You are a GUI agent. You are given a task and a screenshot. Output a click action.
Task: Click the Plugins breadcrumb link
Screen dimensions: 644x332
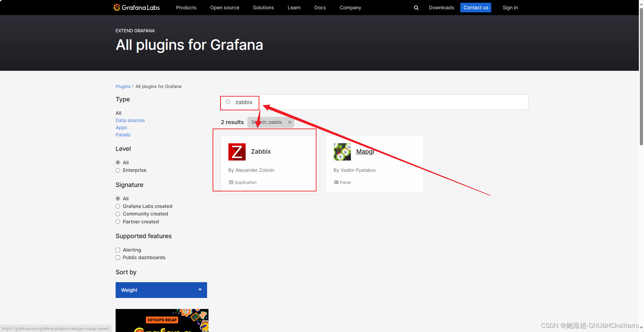(123, 86)
